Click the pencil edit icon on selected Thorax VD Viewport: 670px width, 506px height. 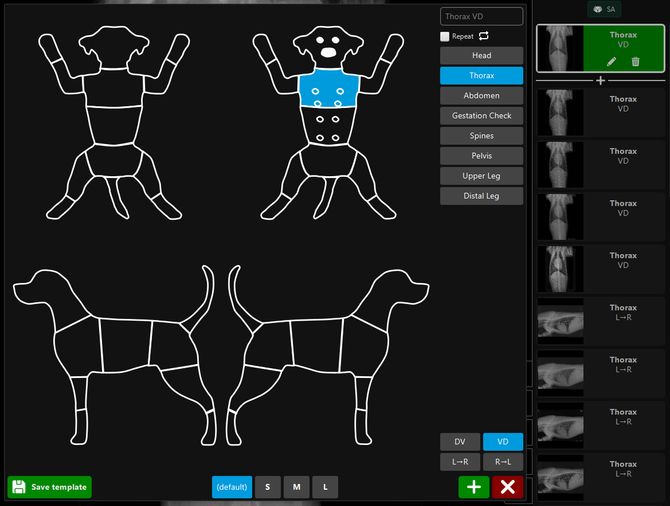[611, 62]
